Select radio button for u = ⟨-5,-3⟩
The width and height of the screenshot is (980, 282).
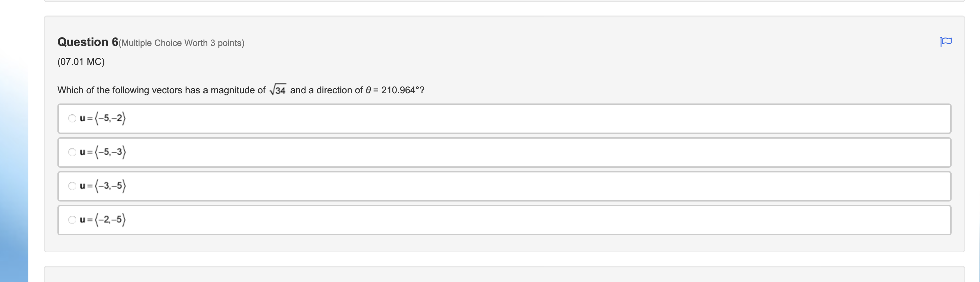72,152
